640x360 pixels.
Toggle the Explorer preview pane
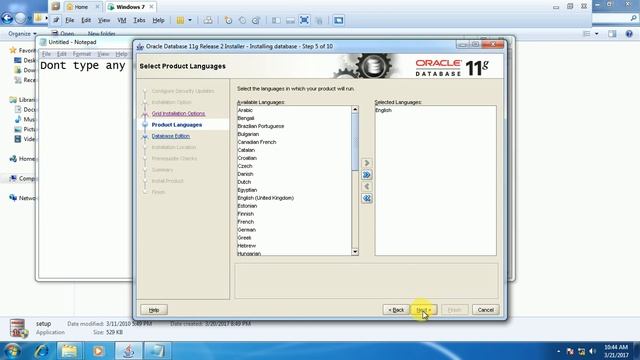(612, 33)
